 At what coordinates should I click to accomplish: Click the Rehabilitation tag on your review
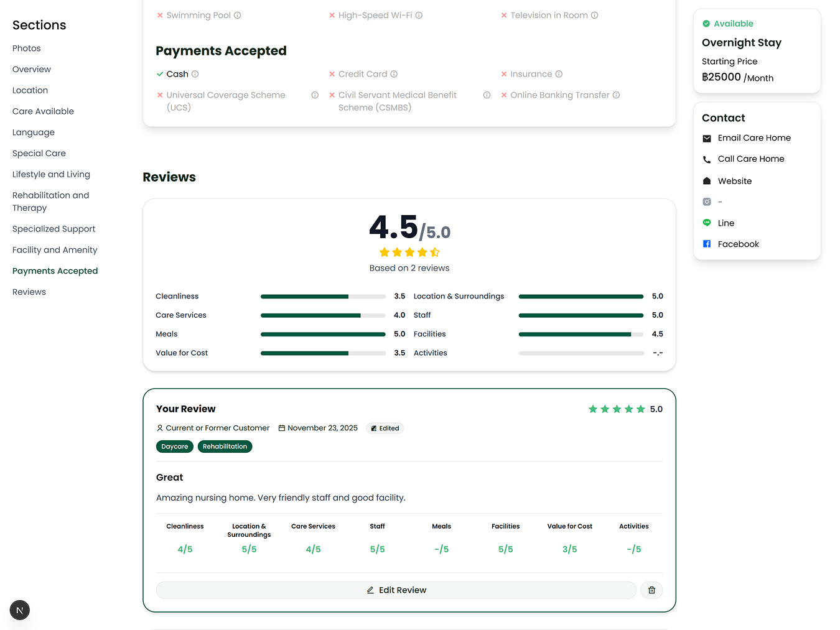coord(225,447)
